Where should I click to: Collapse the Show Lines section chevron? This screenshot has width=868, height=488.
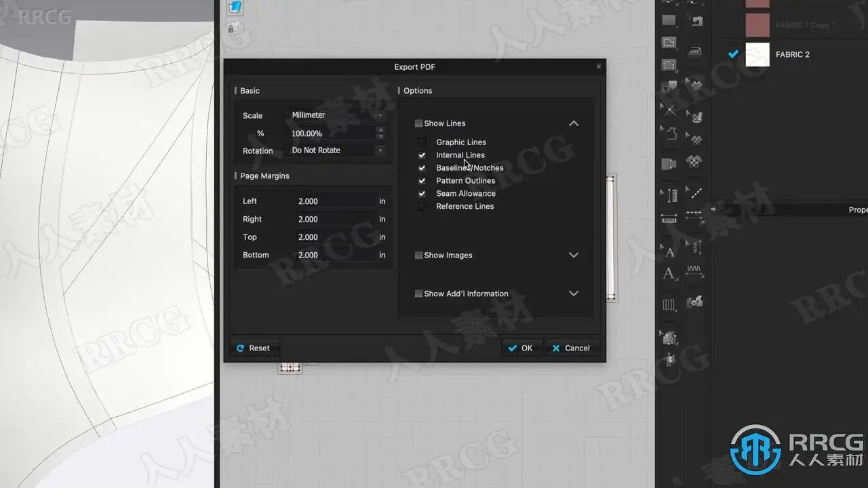574,123
